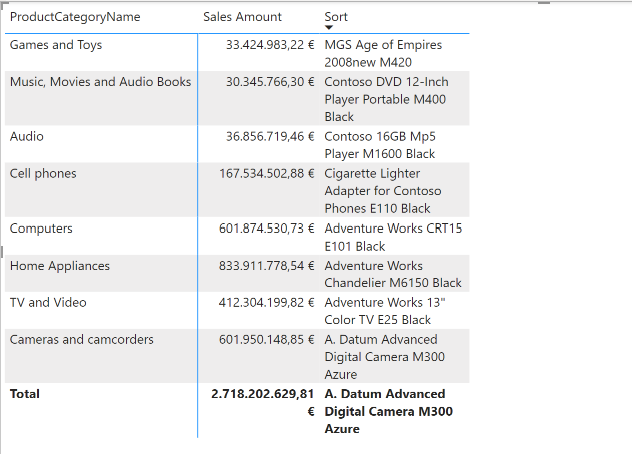Click Cigarette Lighter Adapter for Contoso Phones
Viewport: 632px width, 454px height.
click(x=383, y=191)
